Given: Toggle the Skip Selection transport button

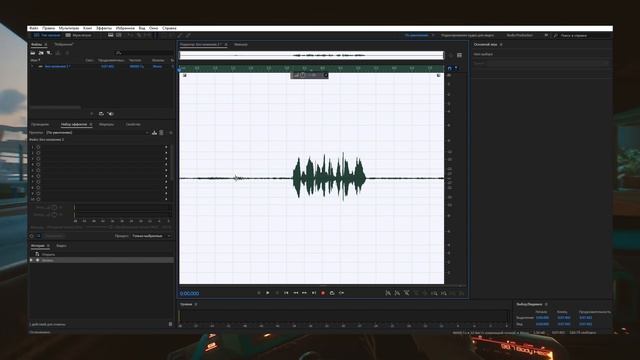Looking at the screenshot, I should coord(341,293).
